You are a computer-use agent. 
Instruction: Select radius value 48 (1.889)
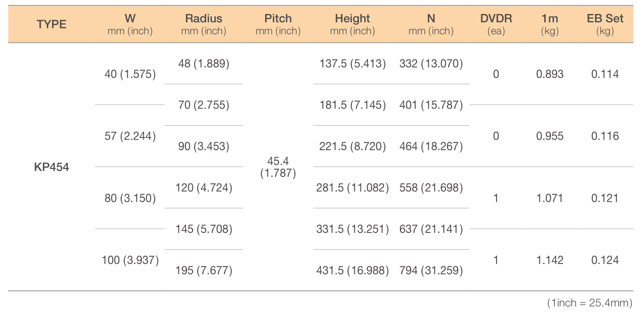(x=204, y=64)
